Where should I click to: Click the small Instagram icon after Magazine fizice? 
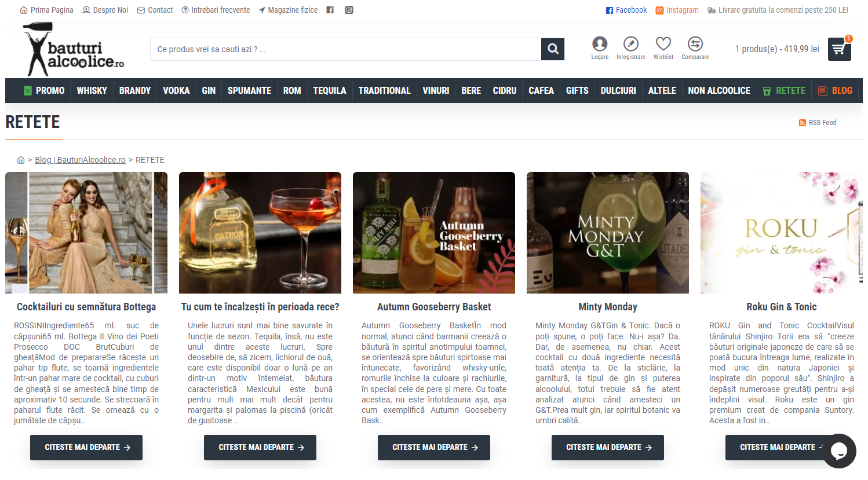[349, 10]
